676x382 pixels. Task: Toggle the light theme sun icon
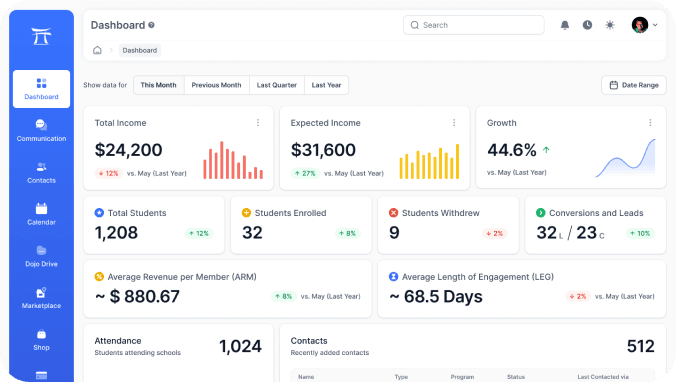click(x=610, y=25)
